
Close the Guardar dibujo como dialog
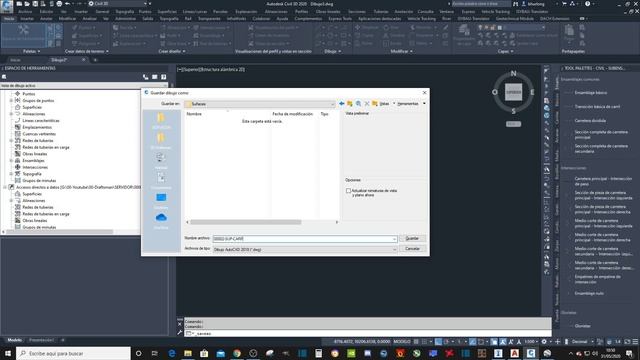point(424,93)
